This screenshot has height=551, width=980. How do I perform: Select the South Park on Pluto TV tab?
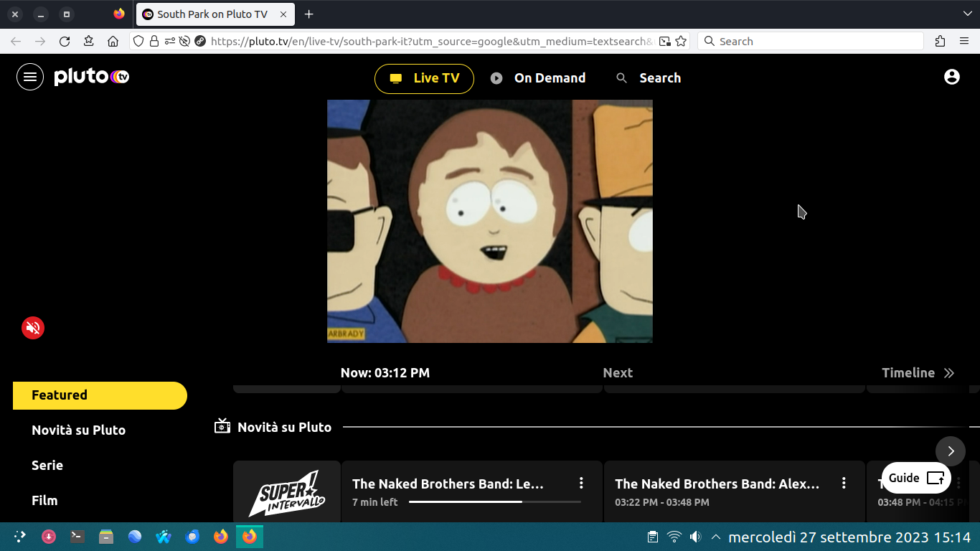(215, 14)
